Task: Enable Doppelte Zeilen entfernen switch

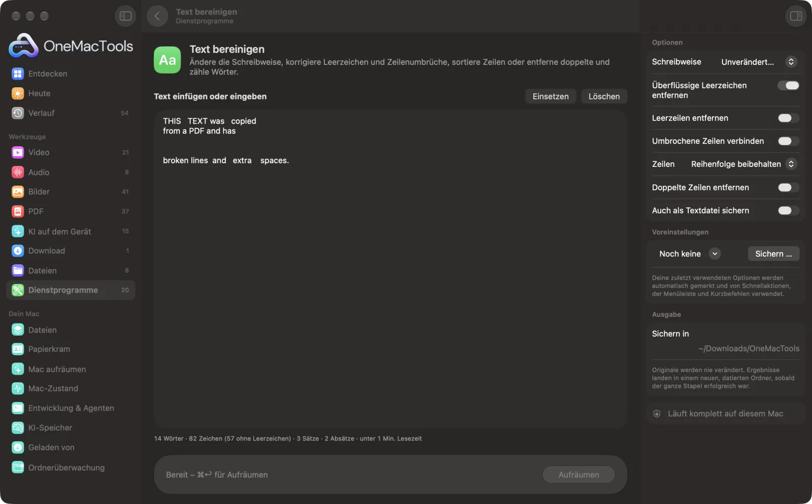Action: 789,188
